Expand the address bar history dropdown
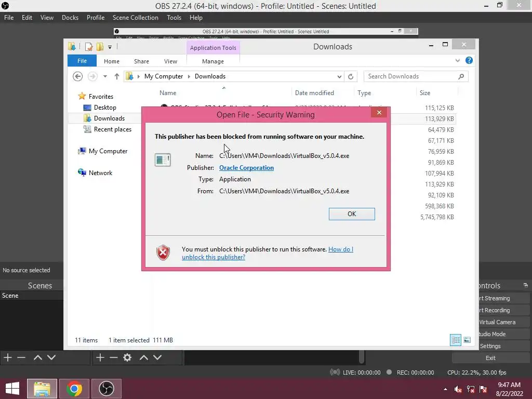The height and width of the screenshot is (399, 532). pos(339,77)
